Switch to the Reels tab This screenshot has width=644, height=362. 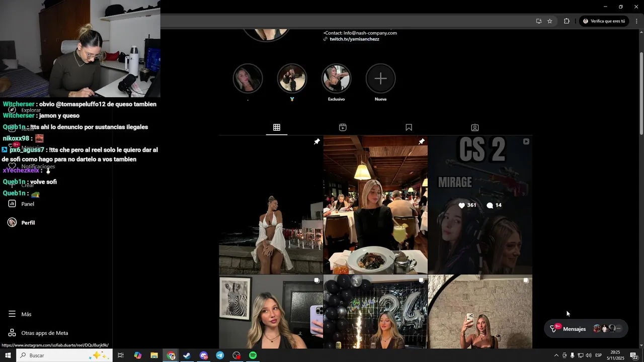[x=343, y=128]
